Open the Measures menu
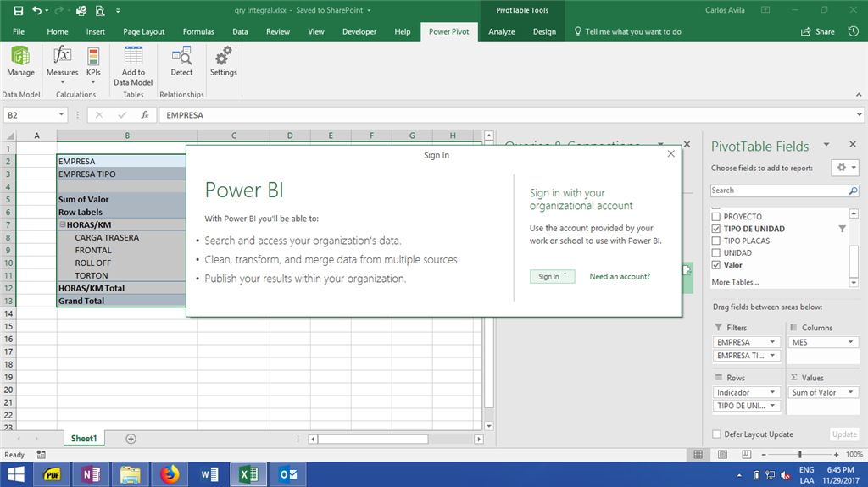 (x=62, y=65)
